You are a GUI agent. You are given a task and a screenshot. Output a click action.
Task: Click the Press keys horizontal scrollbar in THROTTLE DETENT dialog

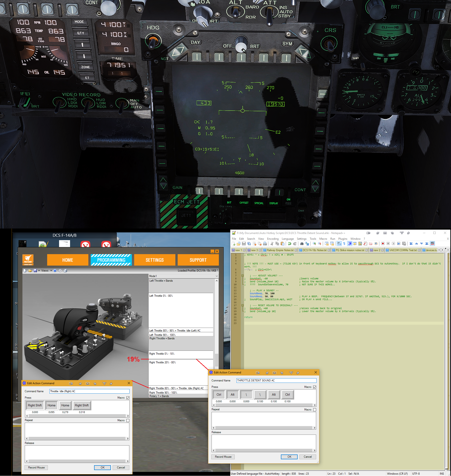(264, 405)
